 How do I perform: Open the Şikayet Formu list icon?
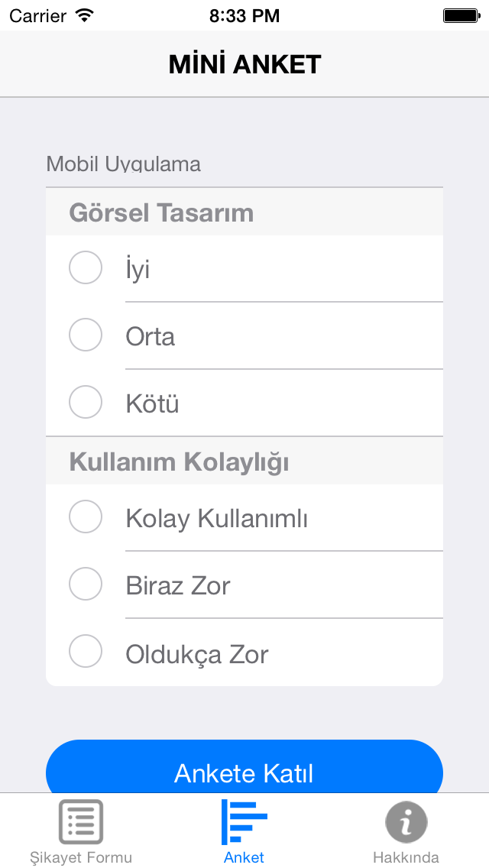[x=81, y=822]
